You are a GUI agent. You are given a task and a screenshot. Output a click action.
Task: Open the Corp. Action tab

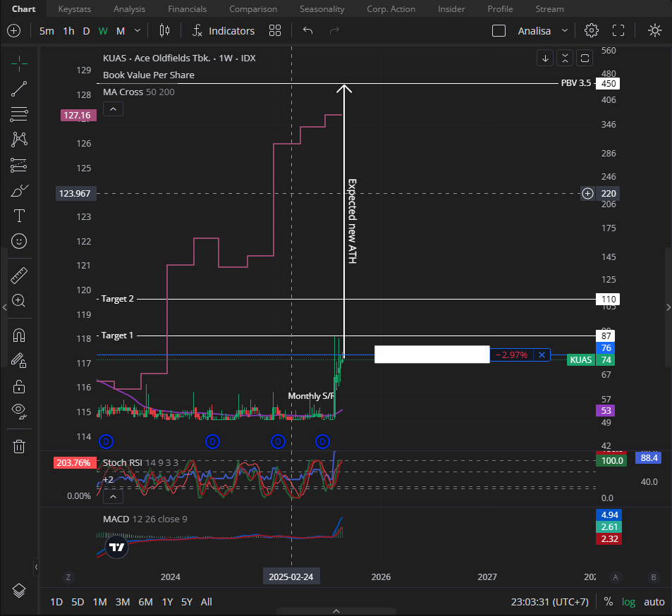click(391, 9)
